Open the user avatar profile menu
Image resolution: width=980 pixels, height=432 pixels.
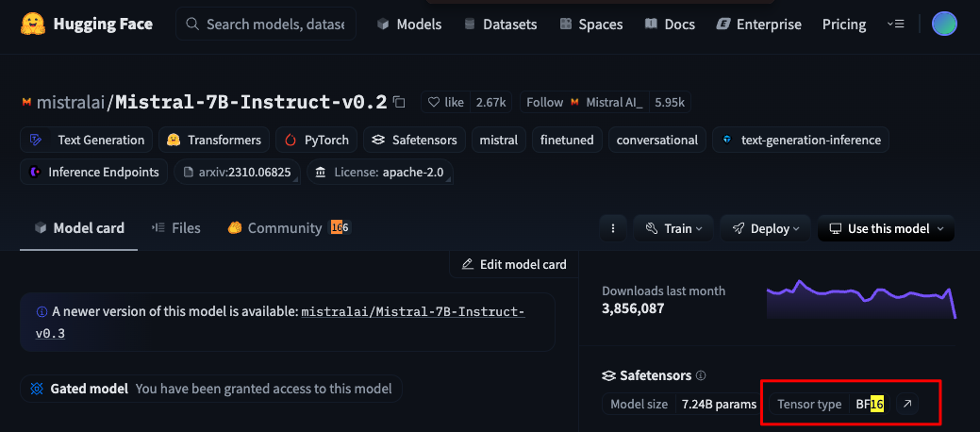pyautogui.click(x=944, y=24)
